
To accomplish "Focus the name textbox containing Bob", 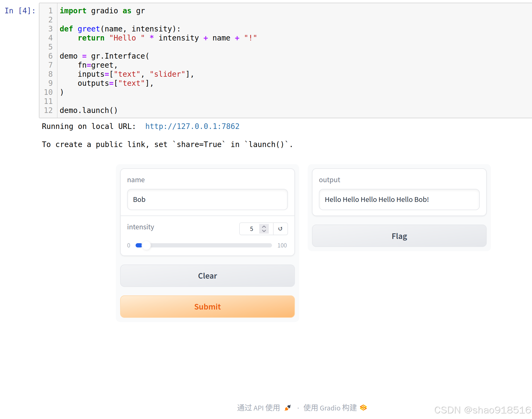I will tap(207, 200).
